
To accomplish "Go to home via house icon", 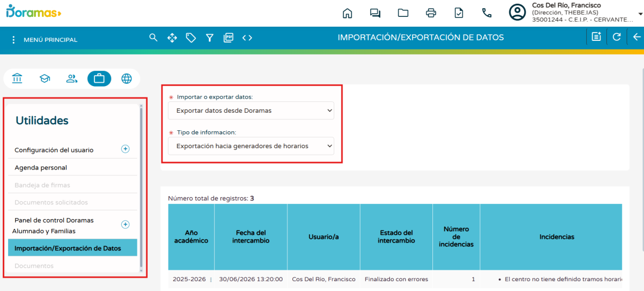I will (347, 13).
